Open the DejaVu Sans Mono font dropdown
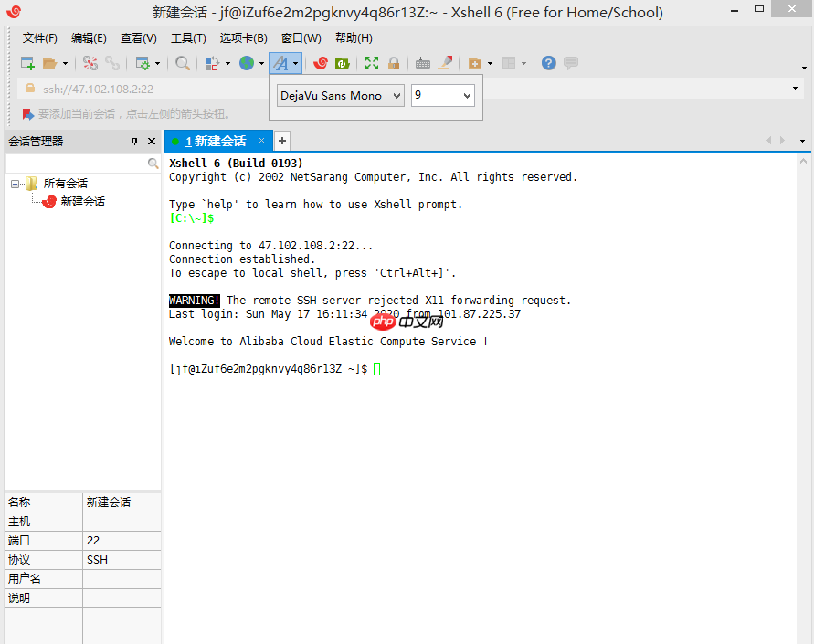Viewport: 814px width, 644px height. (341, 96)
